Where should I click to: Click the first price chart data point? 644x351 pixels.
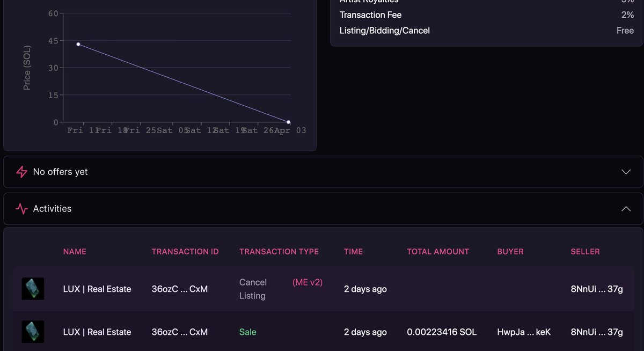[x=78, y=44]
